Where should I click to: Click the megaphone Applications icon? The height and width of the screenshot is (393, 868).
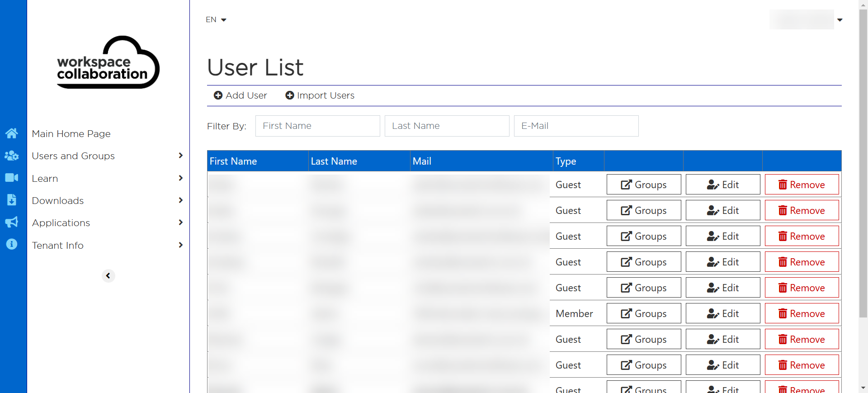point(12,222)
